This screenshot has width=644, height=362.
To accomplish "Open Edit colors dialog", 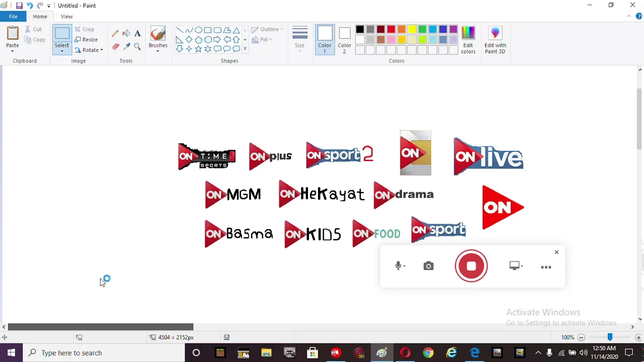I will tap(468, 40).
